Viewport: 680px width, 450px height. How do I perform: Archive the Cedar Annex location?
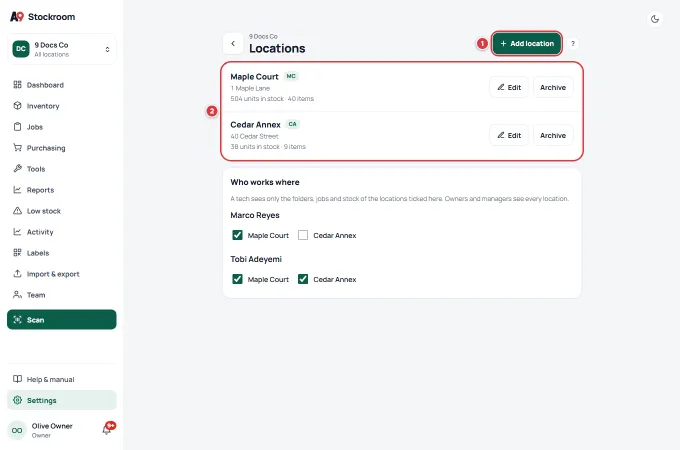[553, 135]
